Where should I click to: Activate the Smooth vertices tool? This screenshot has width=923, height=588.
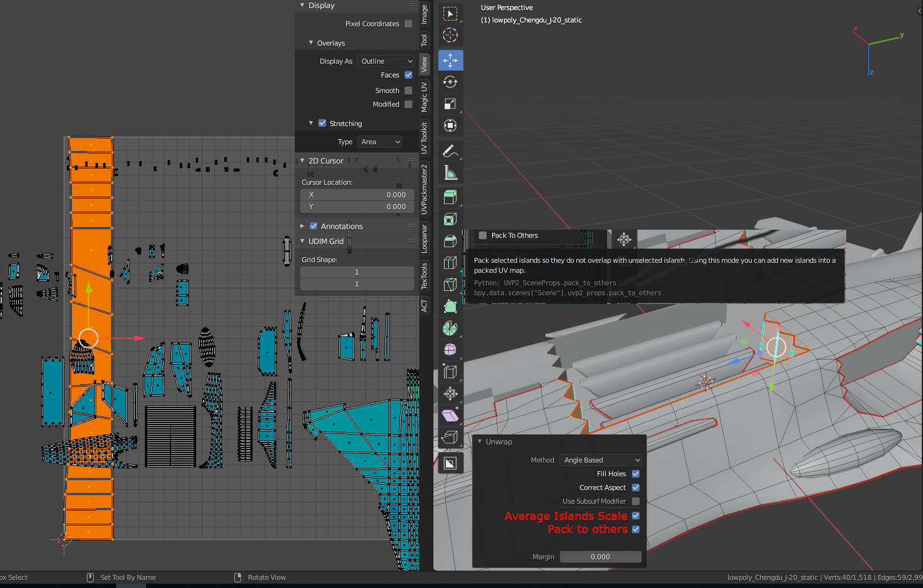pyautogui.click(x=450, y=350)
